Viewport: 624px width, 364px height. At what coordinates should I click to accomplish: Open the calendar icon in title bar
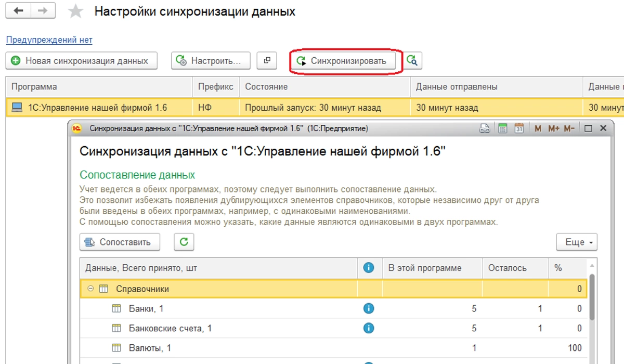click(x=519, y=128)
